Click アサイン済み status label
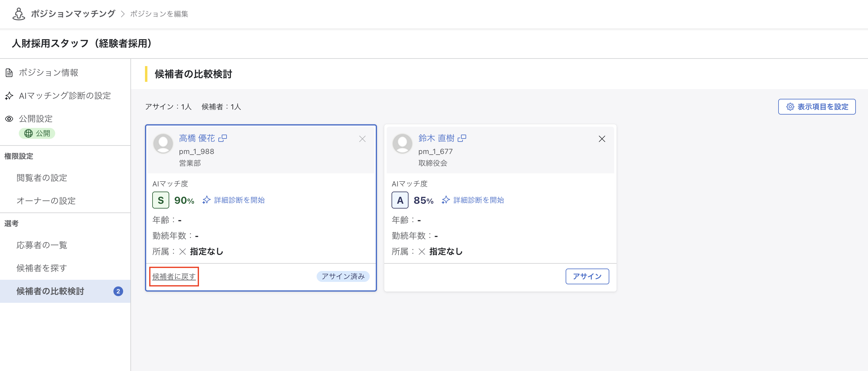This screenshot has width=868, height=371. pyautogui.click(x=343, y=276)
